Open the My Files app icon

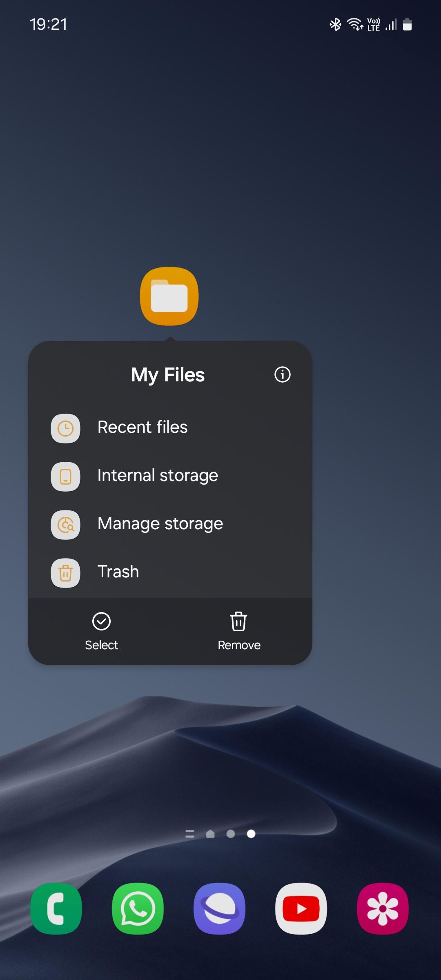point(169,296)
